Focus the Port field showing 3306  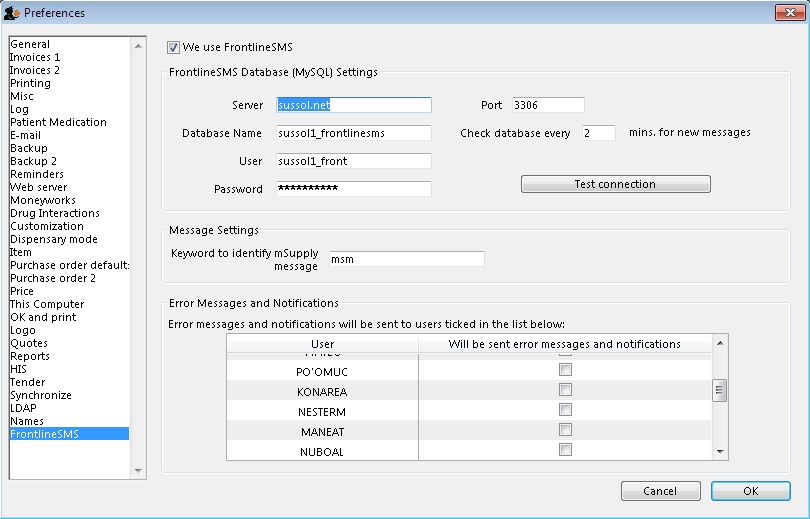click(548, 105)
